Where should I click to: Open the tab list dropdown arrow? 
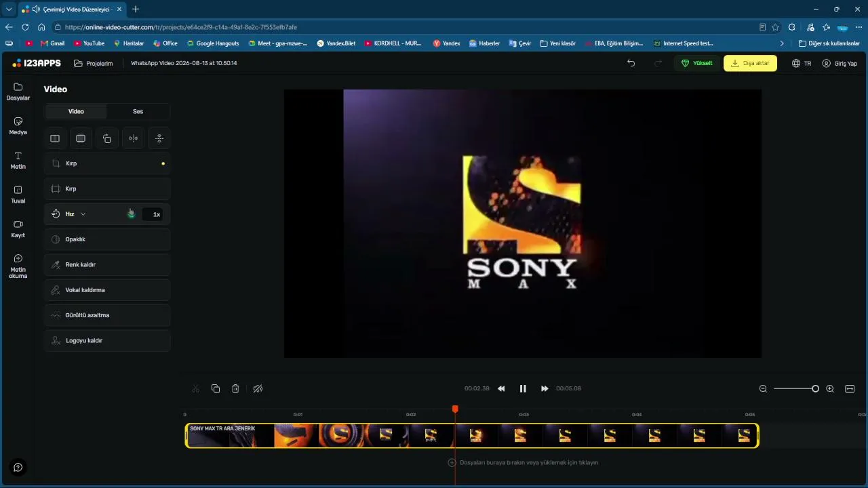(x=9, y=9)
